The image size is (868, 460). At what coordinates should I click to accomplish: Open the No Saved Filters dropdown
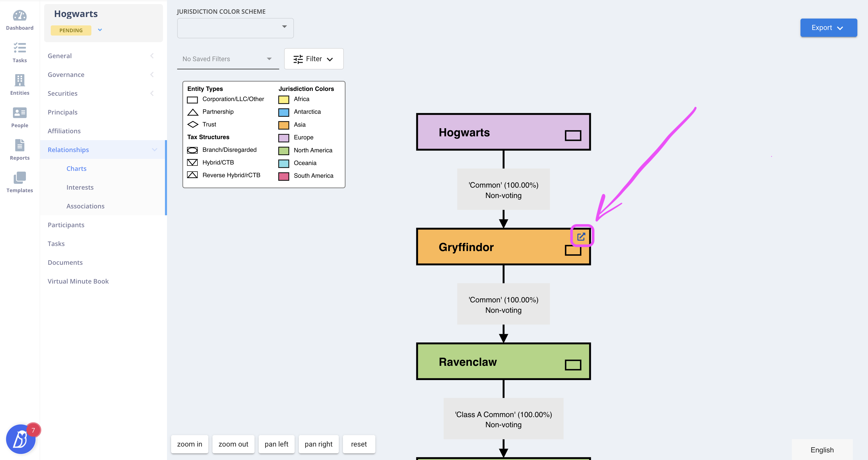228,59
